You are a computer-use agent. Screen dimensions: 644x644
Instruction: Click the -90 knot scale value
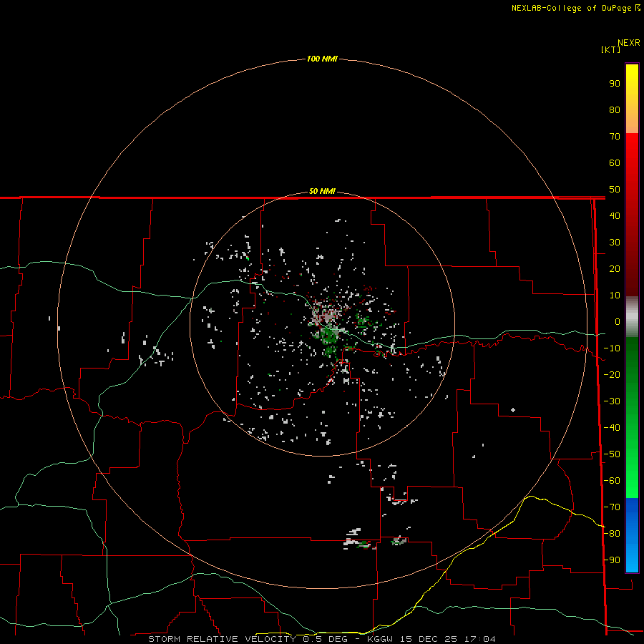[612, 560]
